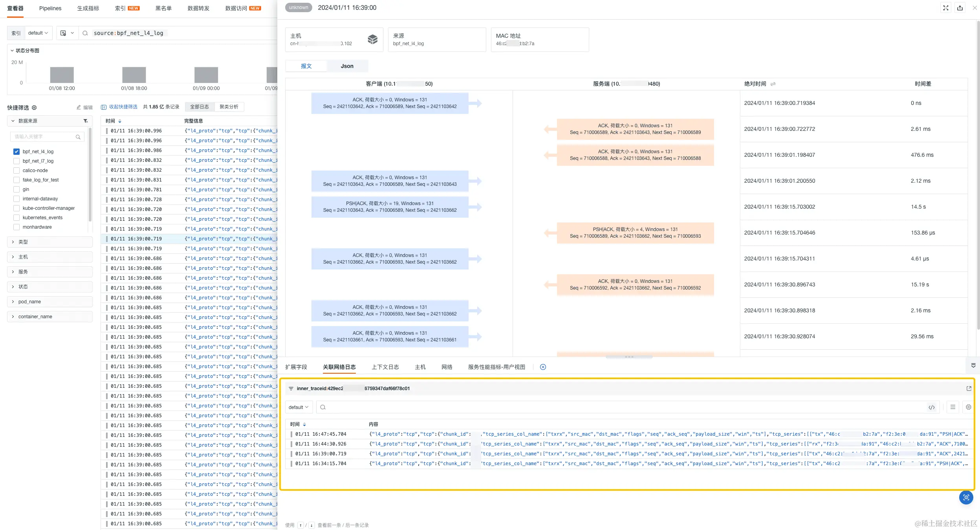Uncheck the bpf_net_l4_log data source
980x530 pixels.
16,152
